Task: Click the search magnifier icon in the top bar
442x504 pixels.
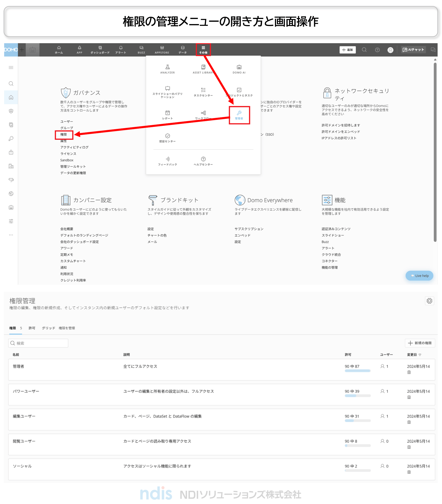Action: [364, 50]
